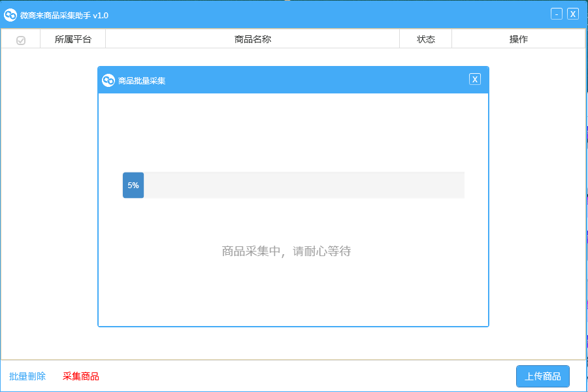
Task: Close the 商品批量采集 dialog
Action: 475,79
